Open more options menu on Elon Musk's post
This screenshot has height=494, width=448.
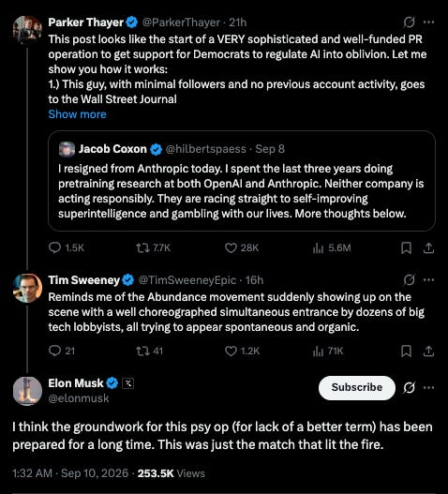(428, 387)
